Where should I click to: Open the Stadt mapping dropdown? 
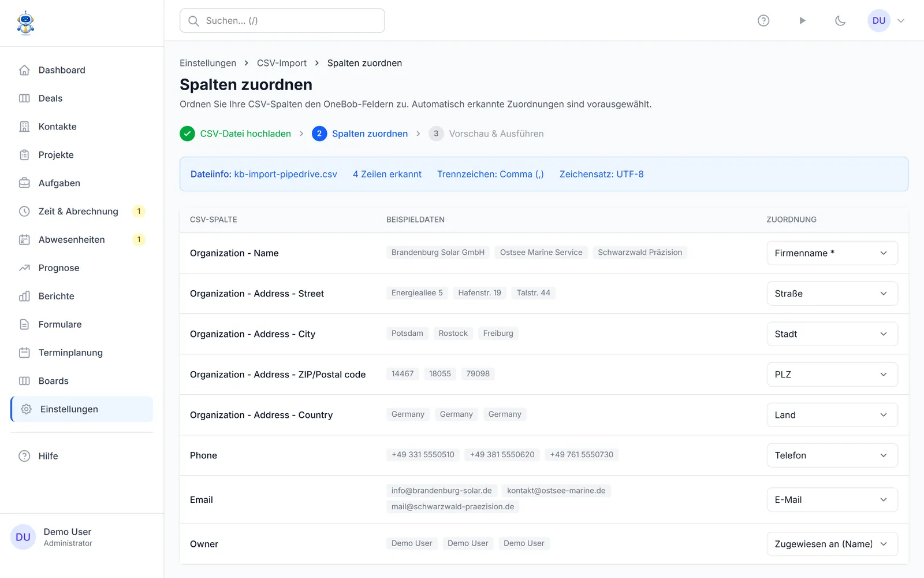[x=832, y=334]
